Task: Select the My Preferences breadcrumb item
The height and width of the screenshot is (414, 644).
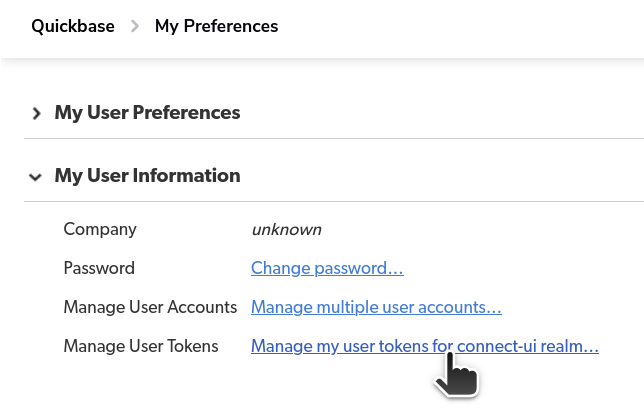Action: 216,26
